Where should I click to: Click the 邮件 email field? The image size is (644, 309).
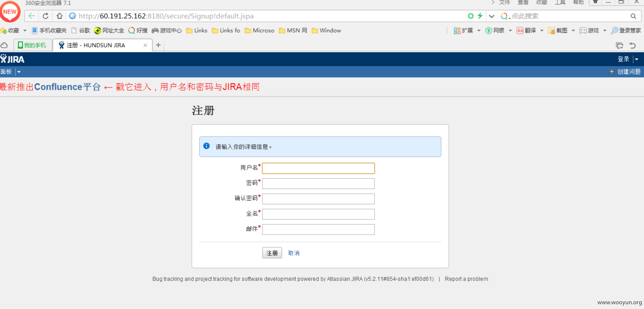[x=318, y=230]
